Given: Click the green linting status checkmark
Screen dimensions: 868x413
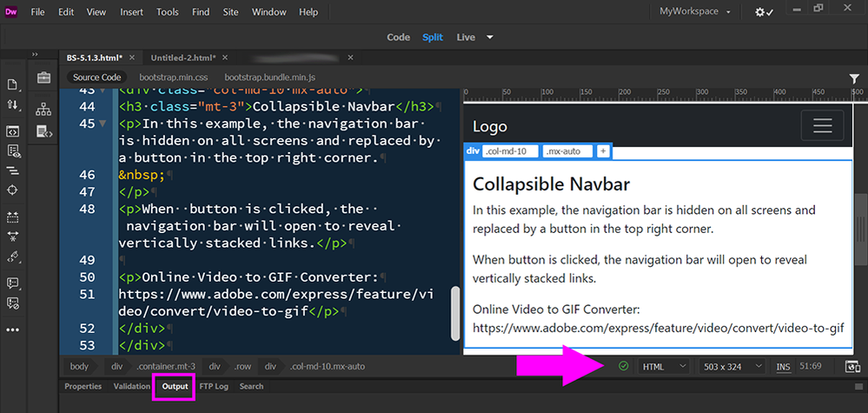Looking at the screenshot, I should 623,366.
